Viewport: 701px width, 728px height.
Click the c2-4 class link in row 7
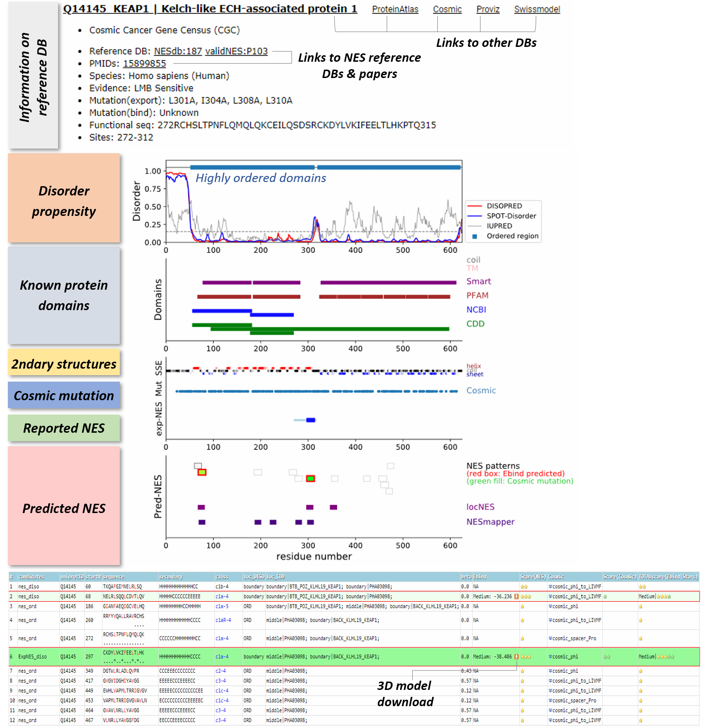pos(221,671)
